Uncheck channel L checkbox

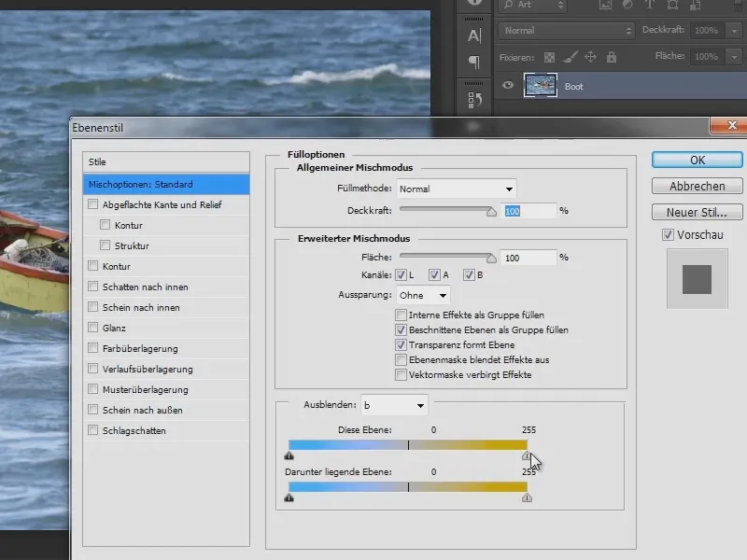(x=402, y=274)
